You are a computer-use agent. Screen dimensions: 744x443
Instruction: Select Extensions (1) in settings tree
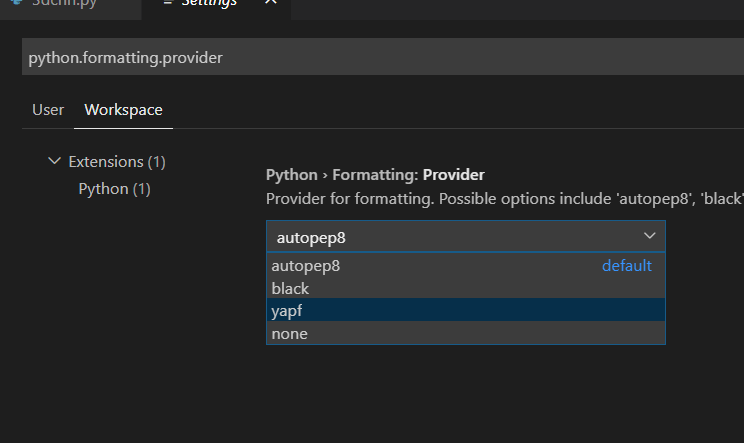[x=117, y=161]
